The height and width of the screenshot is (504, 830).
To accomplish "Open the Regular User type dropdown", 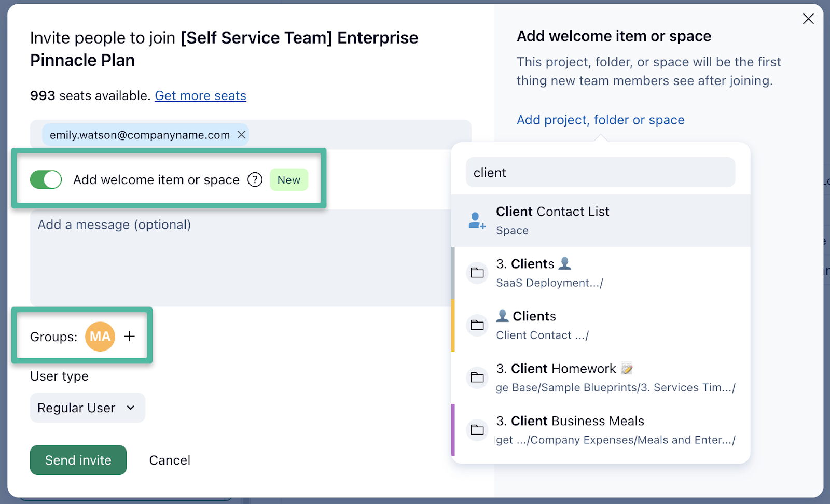I will pos(87,408).
